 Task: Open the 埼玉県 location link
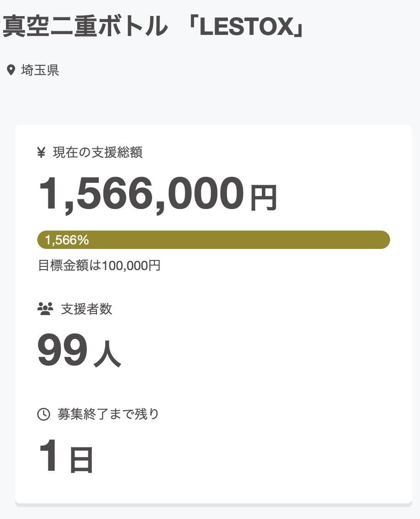(40, 70)
